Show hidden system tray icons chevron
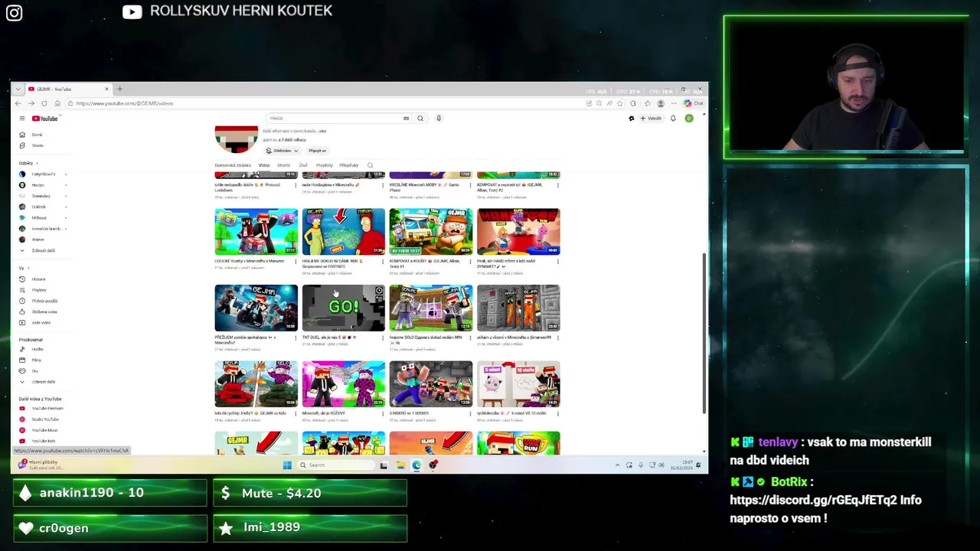Screen dimensions: 980x551 (x=617, y=465)
